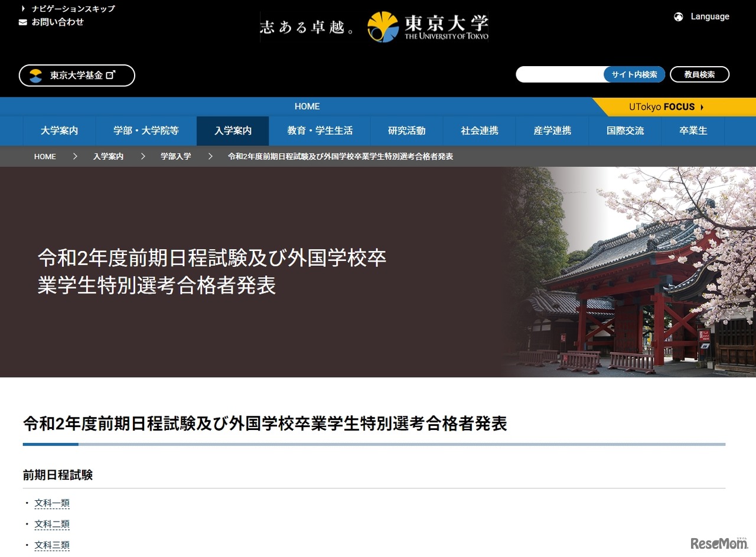The image size is (756, 557).
Task: Click the 学部入学 breadcrumb link
Action: [175, 156]
